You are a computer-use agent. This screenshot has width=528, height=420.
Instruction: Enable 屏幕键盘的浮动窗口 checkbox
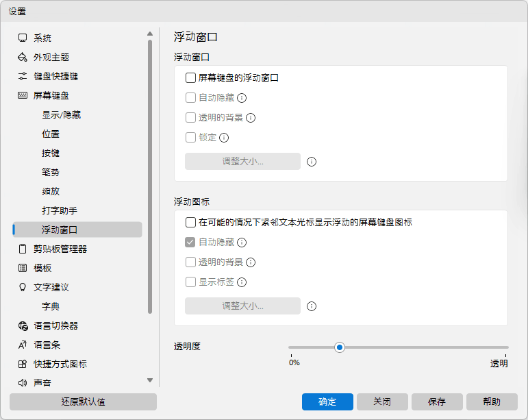(190, 78)
